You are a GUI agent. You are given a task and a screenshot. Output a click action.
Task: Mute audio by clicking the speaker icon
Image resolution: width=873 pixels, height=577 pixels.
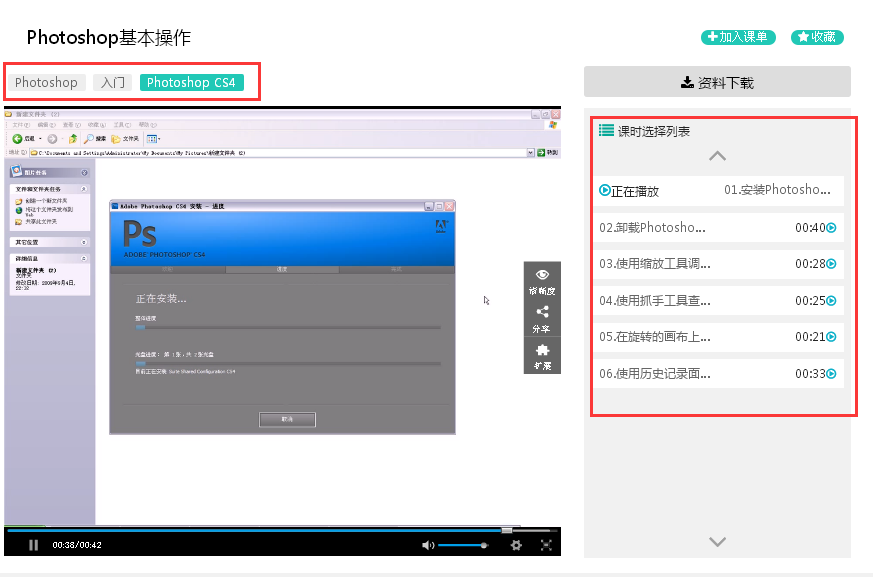pyautogui.click(x=428, y=544)
